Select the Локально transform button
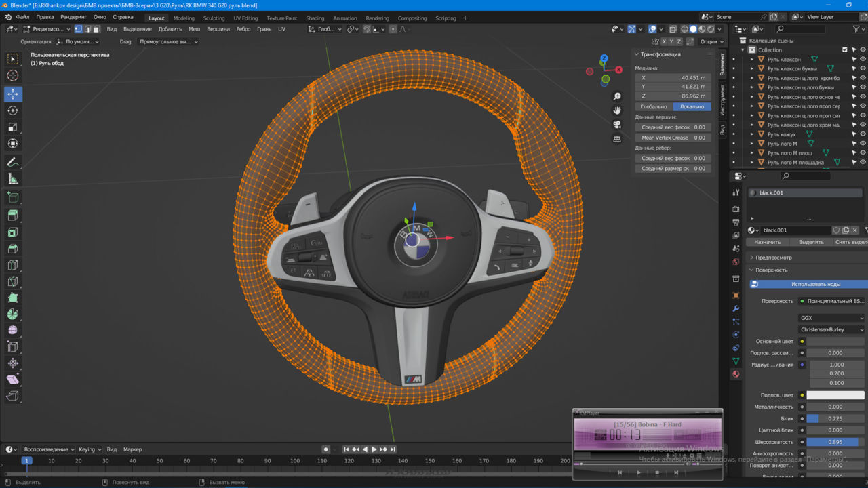This screenshot has height=488, width=868. click(692, 106)
